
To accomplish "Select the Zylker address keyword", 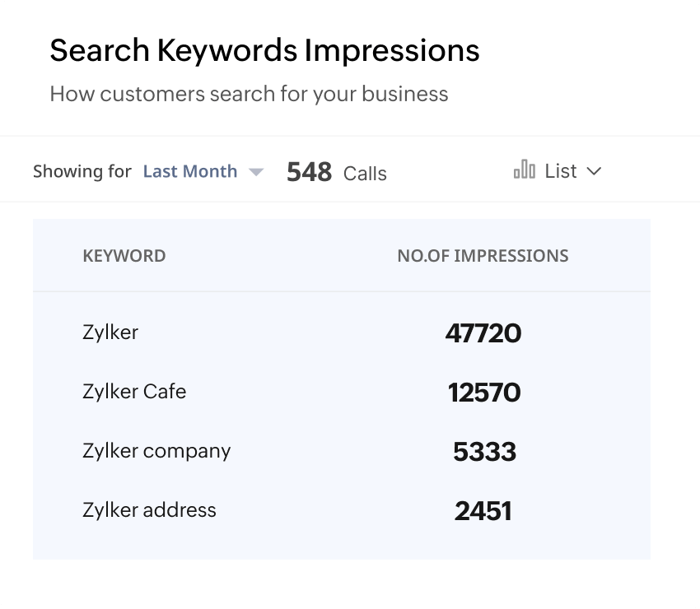I will [x=149, y=509].
